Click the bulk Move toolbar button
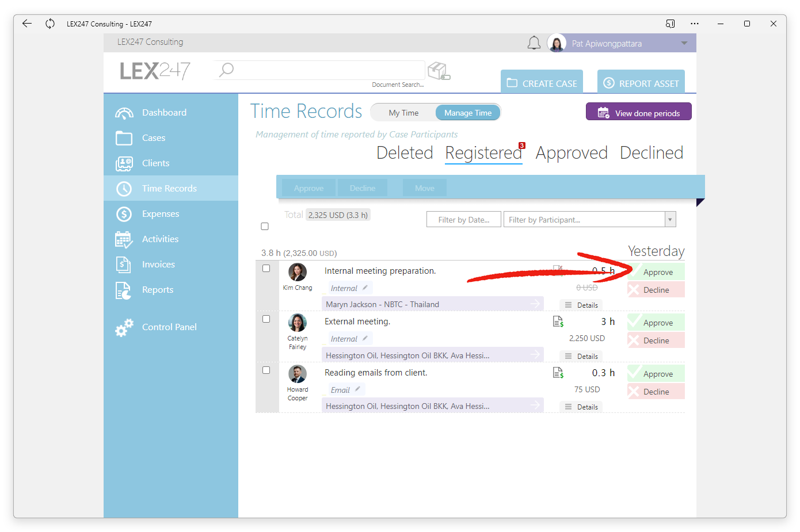This screenshot has height=532, width=800. tap(425, 188)
